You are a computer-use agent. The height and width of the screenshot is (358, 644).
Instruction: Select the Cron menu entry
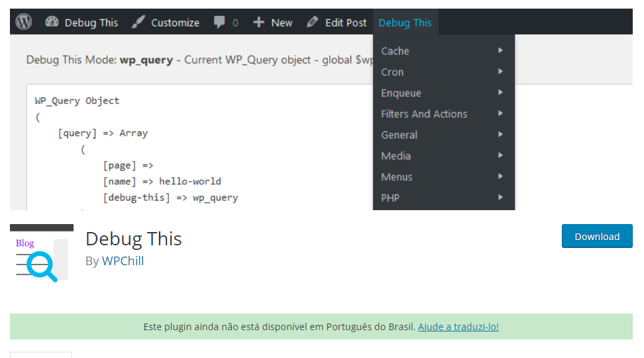coord(443,72)
